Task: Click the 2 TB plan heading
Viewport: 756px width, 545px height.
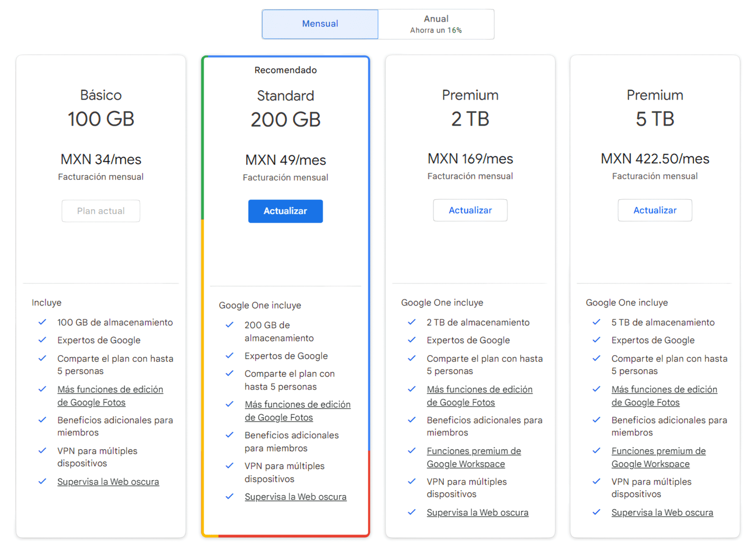Action: coord(470,119)
